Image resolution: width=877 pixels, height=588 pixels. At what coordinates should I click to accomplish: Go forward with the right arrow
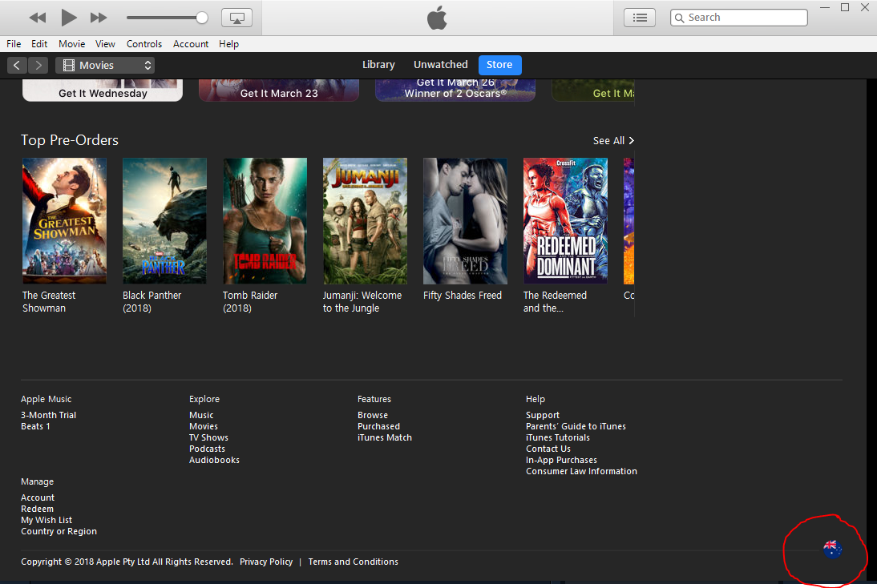tap(38, 66)
